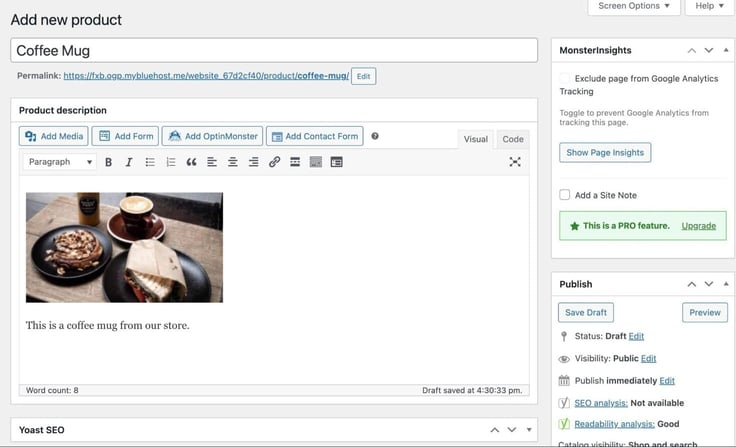Click the Status pin icon
Image resolution: width=736 pixels, height=447 pixels.
coord(564,336)
